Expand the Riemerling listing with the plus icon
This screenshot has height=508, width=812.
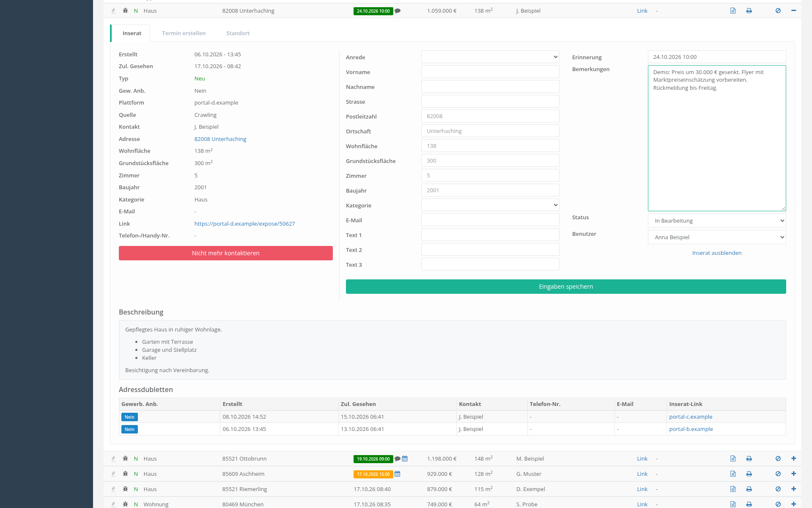coord(793,489)
